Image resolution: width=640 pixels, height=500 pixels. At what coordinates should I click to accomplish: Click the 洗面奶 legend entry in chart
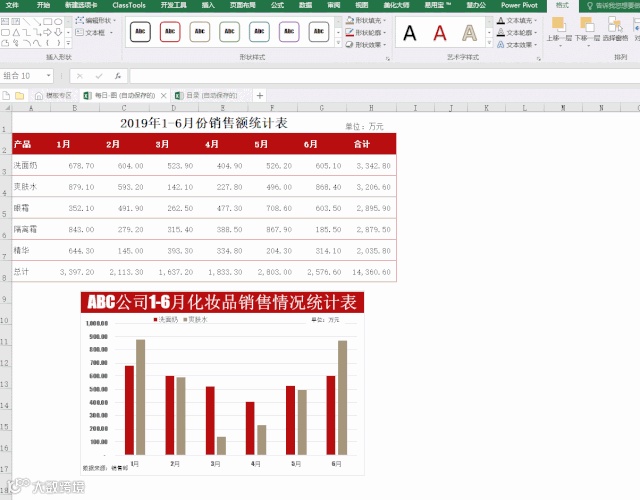[166, 320]
